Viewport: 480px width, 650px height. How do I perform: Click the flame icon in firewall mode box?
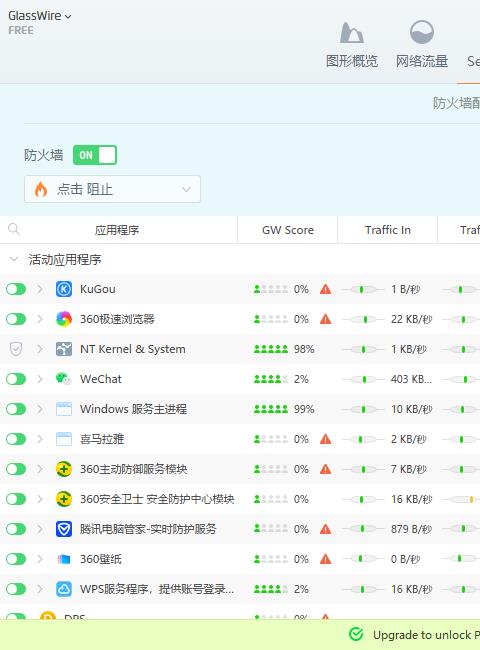(41, 189)
